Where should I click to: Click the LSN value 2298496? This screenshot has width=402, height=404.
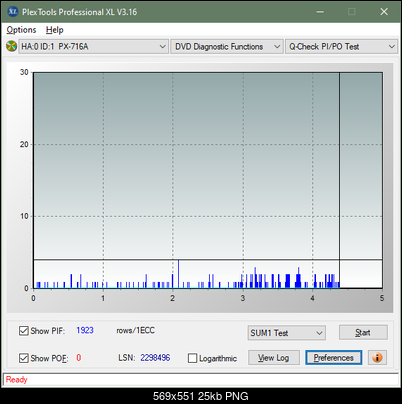point(155,358)
